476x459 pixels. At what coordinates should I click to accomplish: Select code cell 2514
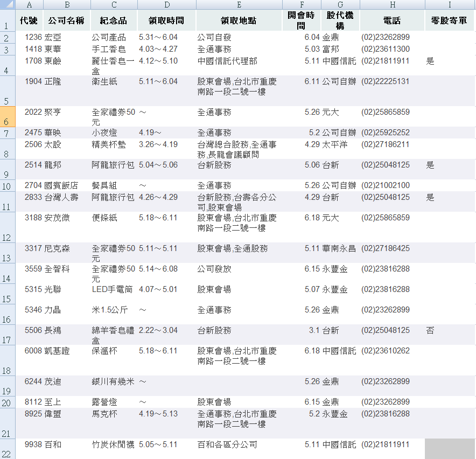tap(30, 169)
